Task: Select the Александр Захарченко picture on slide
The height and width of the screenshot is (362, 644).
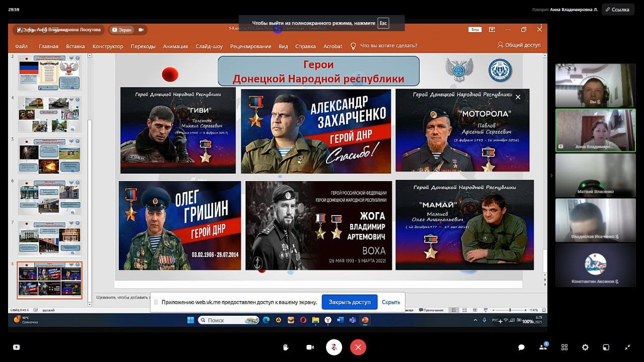Action: (x=316, y=131)
